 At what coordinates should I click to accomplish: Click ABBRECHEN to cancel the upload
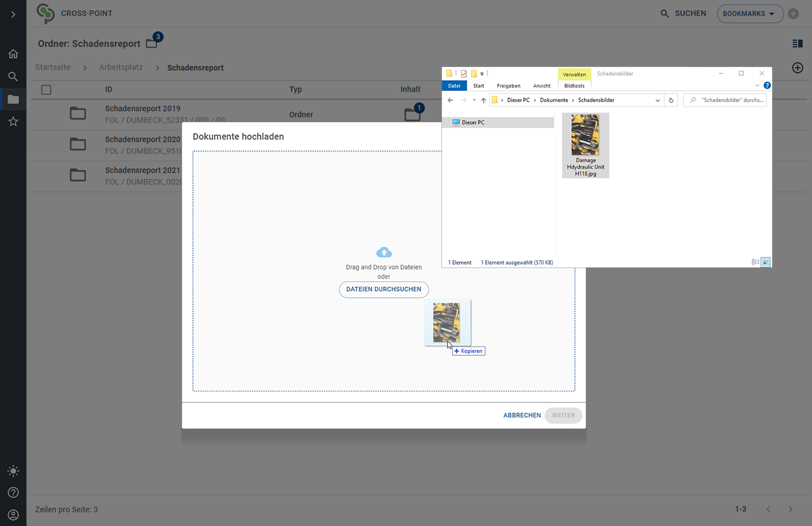tap(522, 415)
